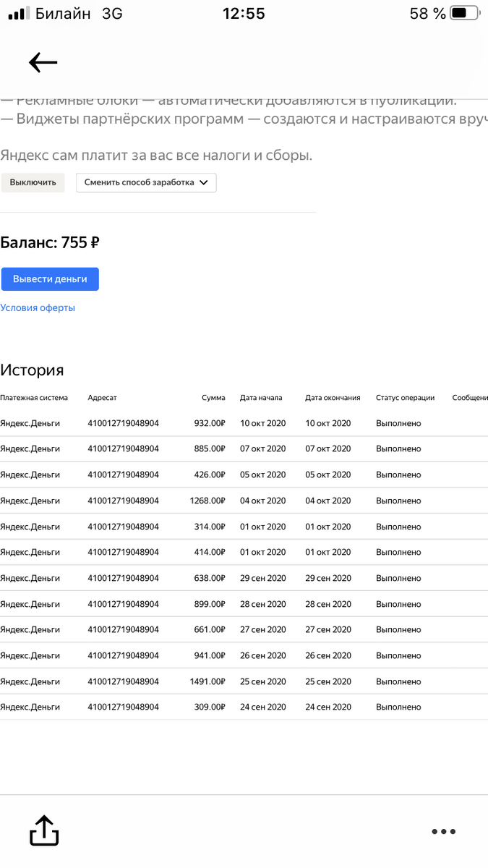The width and height of the screenshot is (488, 868).
Task: Click the Яндекс сам платит за вас text
Action: pyautogui.click(x=156, y=156)
